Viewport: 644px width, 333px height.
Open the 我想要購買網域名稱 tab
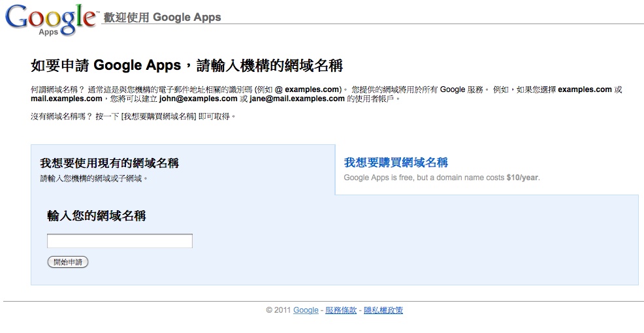click(396, 163)
